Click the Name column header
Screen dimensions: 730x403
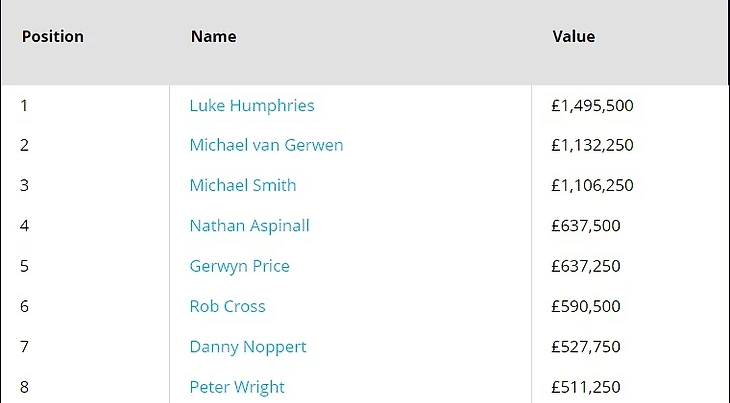coord(213,36)
